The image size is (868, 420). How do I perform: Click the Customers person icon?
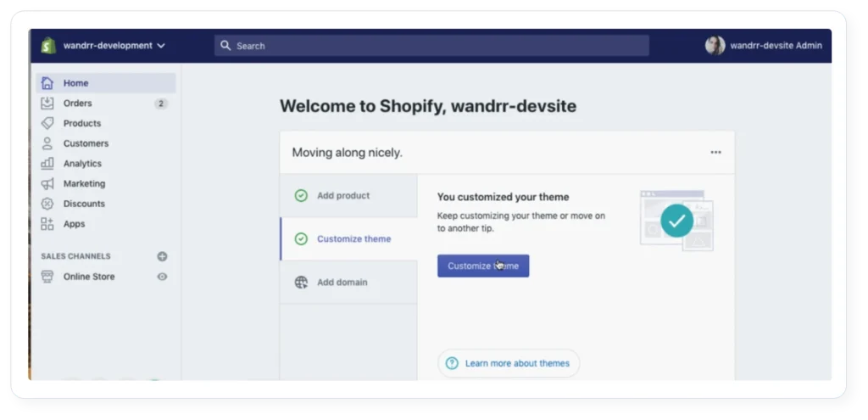[x=47, y=143]
